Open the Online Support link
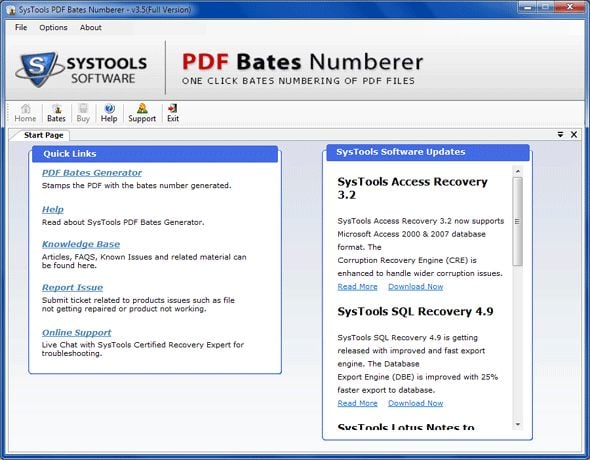The width and height of the screenshot is (590, 460). pyautogui.click(x=76, y=332)
